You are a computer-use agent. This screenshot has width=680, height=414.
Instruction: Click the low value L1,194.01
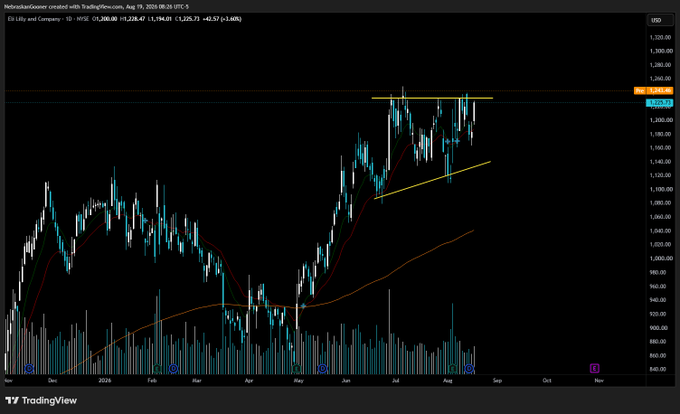[160, 19]
